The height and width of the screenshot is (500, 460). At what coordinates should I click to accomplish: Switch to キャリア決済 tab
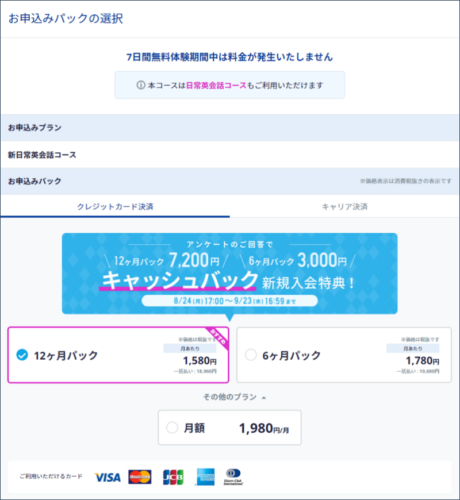point(345,207)
